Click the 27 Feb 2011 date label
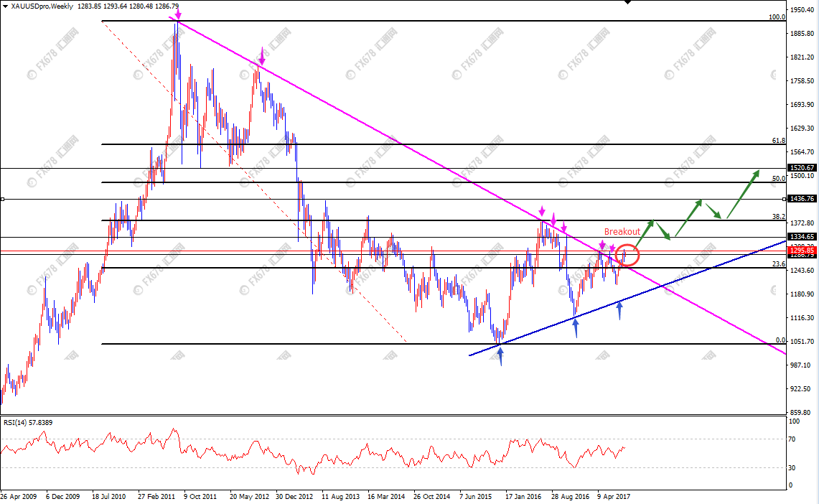Image resolution: width=819 pixels, height=504 pixels. click(x=156, y=497)
